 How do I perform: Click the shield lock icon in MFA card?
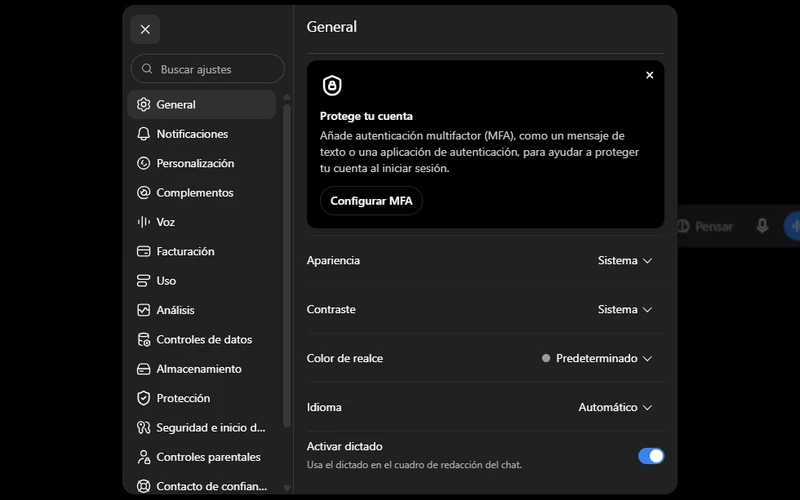[332, 85]
